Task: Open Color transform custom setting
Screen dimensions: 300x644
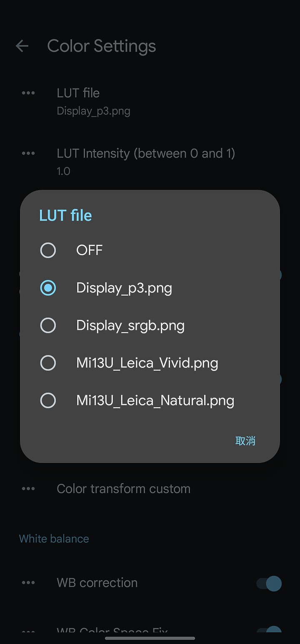Action: 150,488
